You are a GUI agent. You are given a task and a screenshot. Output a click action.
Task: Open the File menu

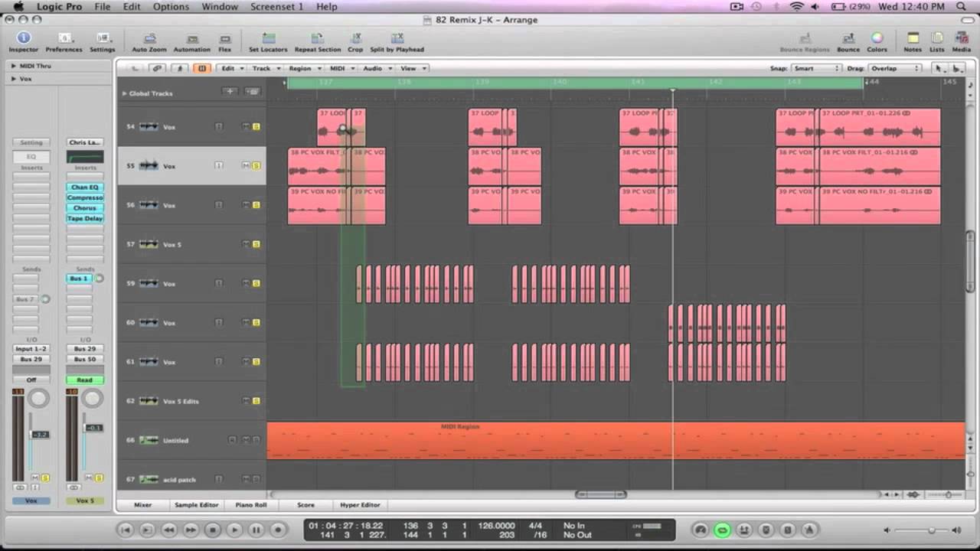(x=103, y=7)
